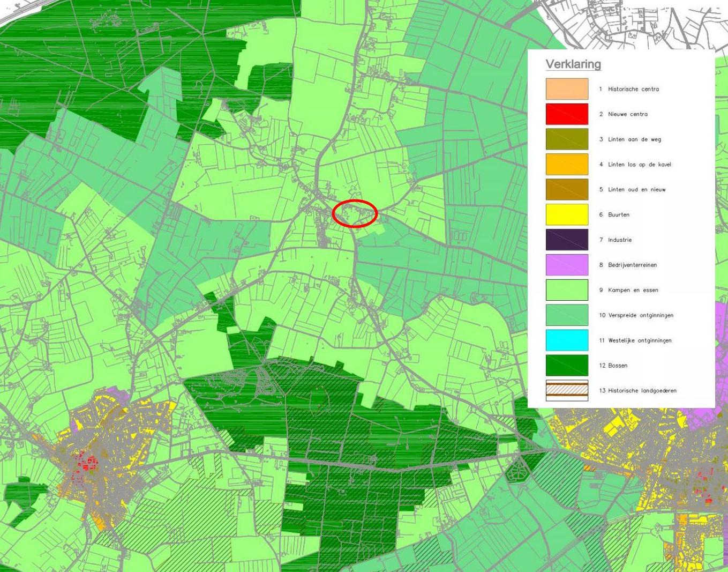Image resolution: width=728 pixels, height=572 pixels.
Task: Select the olive Linten aan de weg swatch
Action: [567, 139]
